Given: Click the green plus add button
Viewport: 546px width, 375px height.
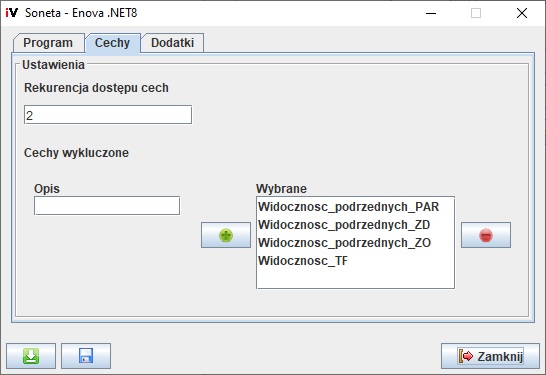Looking at the screenshot, I should pyautogui.click(x=226, y=235).
